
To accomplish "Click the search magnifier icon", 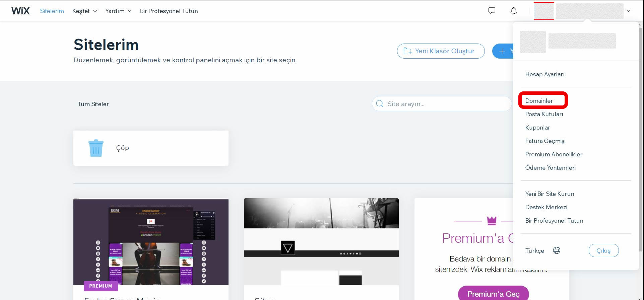I will (x=380, y=104).
